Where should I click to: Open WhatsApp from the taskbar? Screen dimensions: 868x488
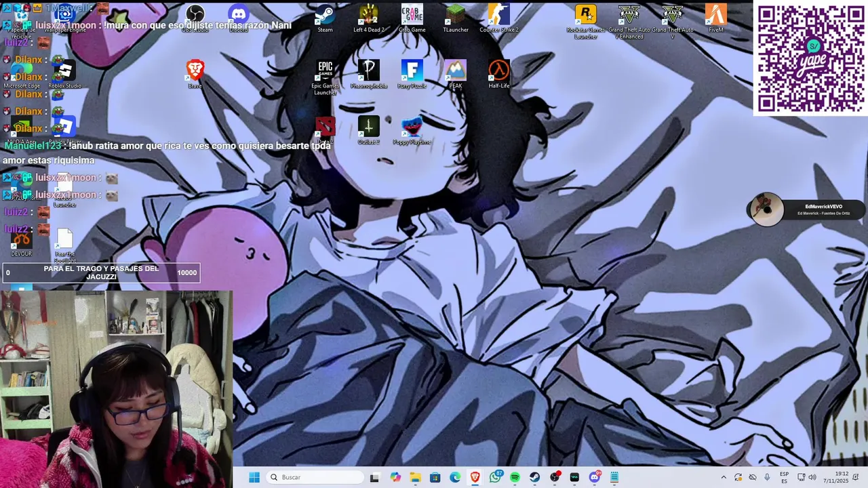coord(496,477)
